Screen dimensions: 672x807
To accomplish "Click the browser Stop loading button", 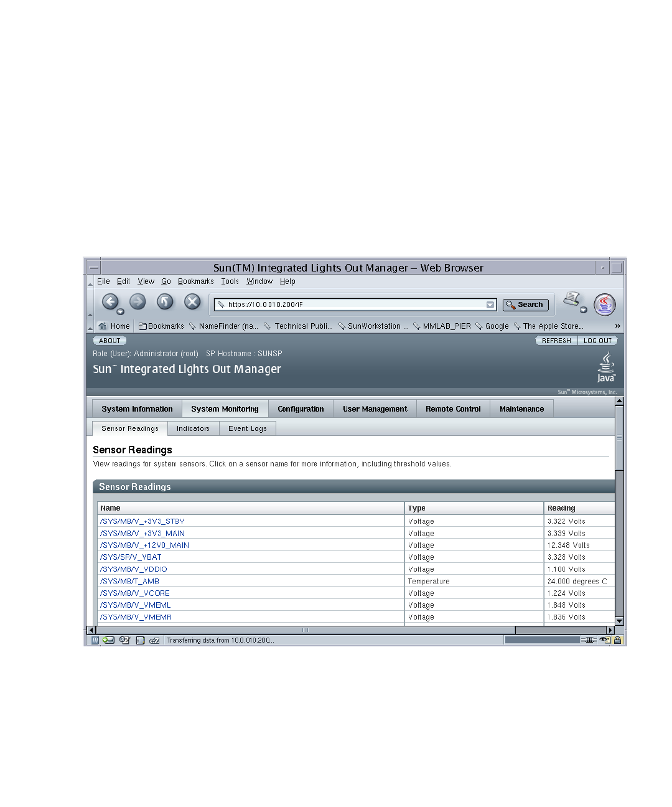I will pyautogui.click(x=193, y=302).
